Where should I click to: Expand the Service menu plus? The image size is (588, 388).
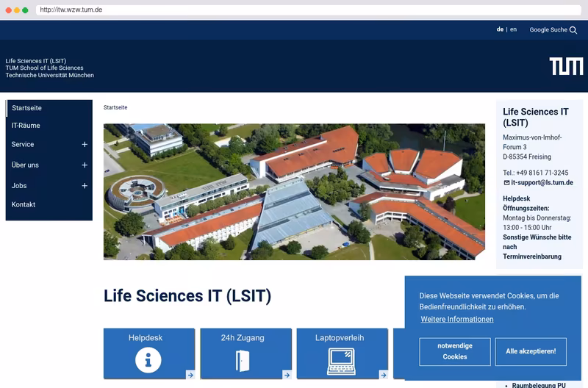tap(85, 144)
